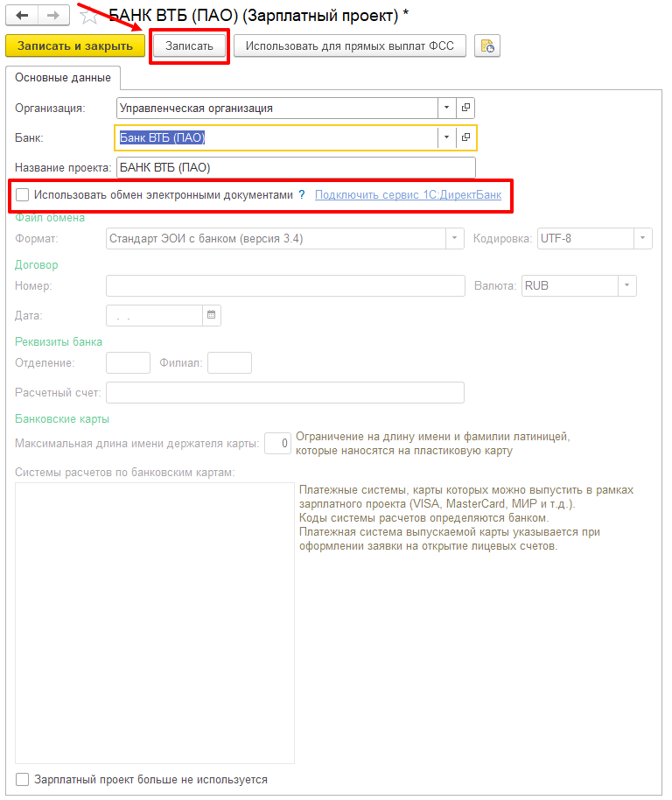Open the calendar picker for Дата
Image resolution: width=672 pixels, height=800 pixels.
tap(211, 315)
